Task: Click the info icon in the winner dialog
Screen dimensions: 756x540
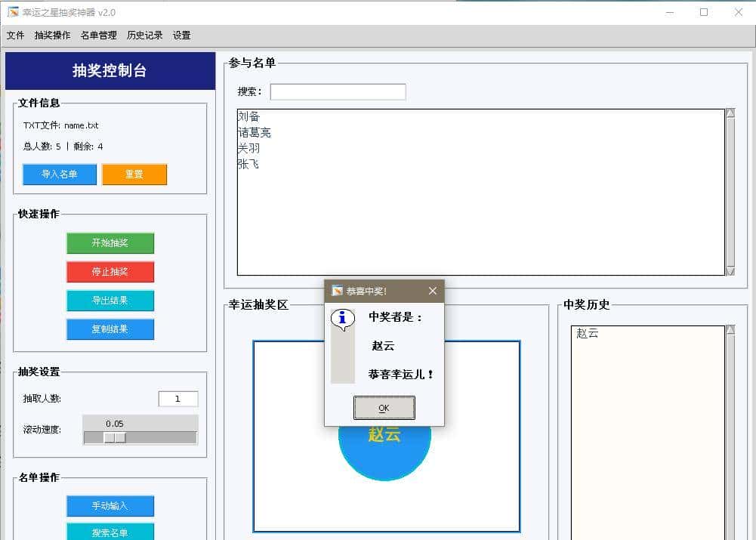Action: [x=344, y=318]
